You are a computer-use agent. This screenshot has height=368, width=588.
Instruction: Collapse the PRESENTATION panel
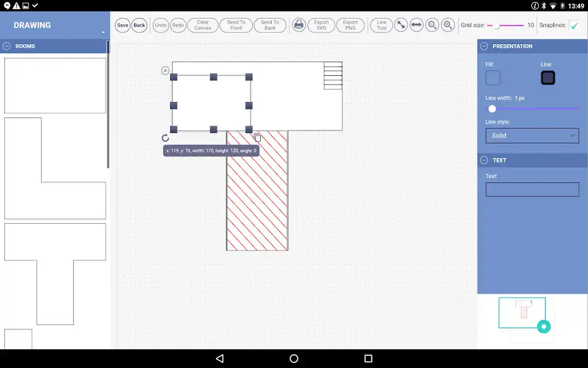tap(483, 46)
